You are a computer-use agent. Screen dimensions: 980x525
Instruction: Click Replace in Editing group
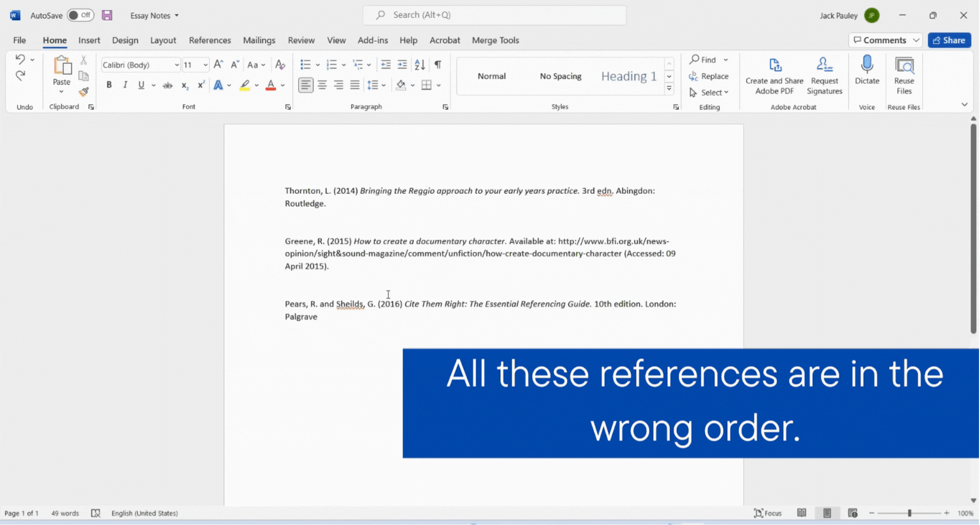709,76
